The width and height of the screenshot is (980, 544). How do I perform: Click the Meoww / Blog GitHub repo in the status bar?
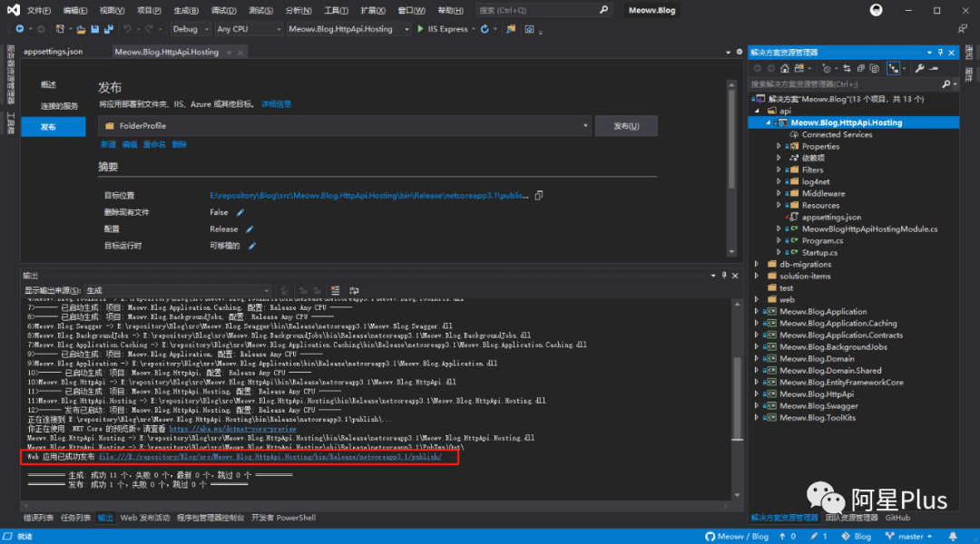point(737,537)
